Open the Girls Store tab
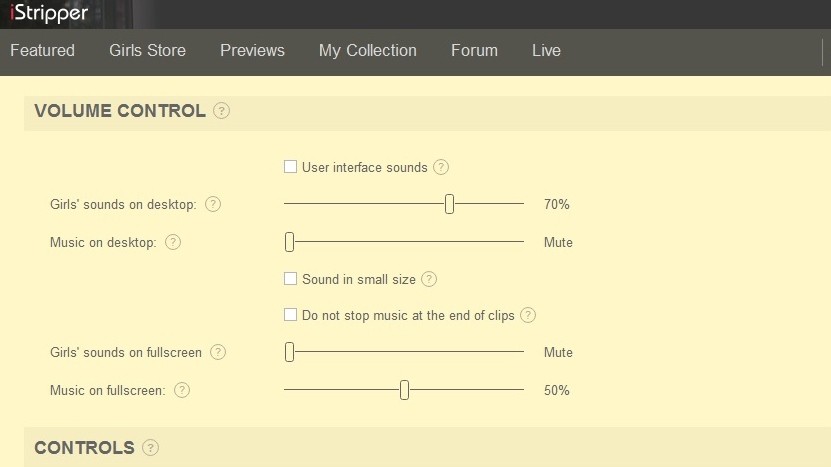 click(x=147, y=50)
